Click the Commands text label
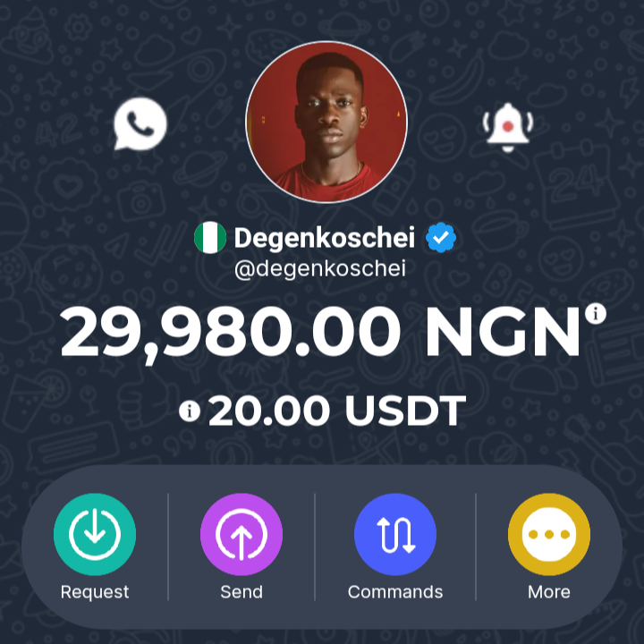The image size is (644, 644). 395,592
